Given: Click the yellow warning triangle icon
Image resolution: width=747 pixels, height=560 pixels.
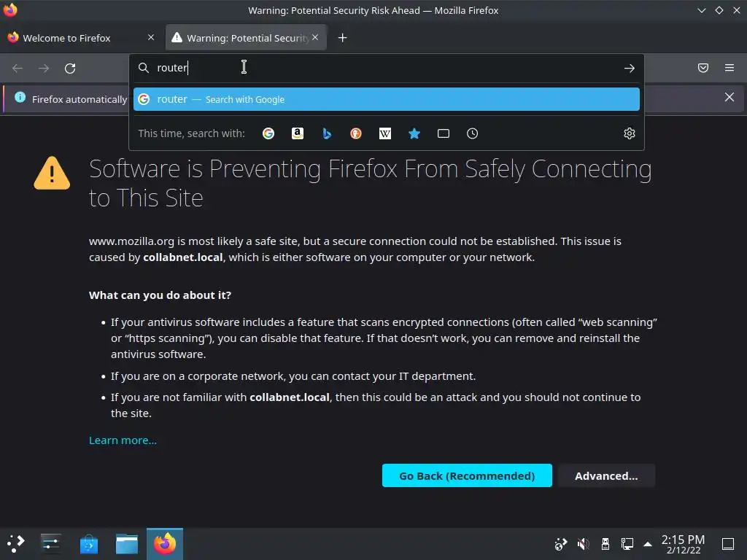Looking at the screenshot, I should coord(52,174).
